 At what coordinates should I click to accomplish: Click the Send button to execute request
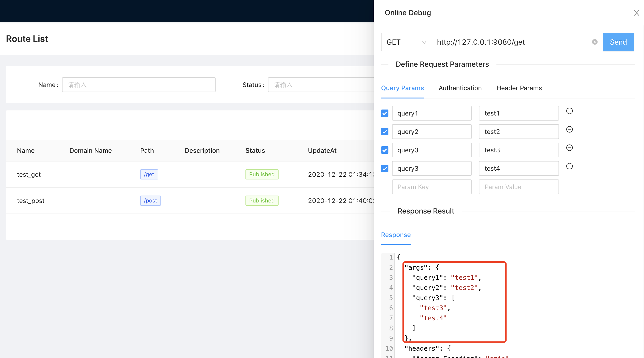pyautogui.click(x=618, y=41)
